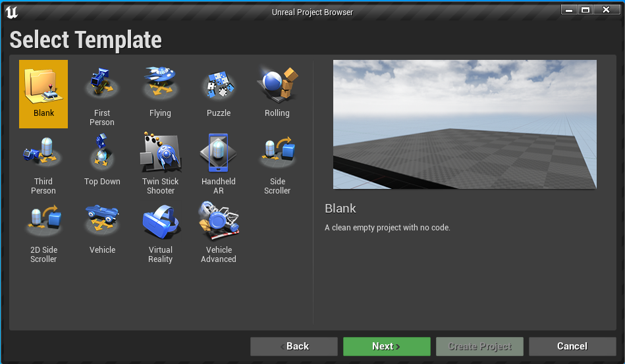
Task: Select the 2D Side Scroller template
Action: (x=43, y=231)
